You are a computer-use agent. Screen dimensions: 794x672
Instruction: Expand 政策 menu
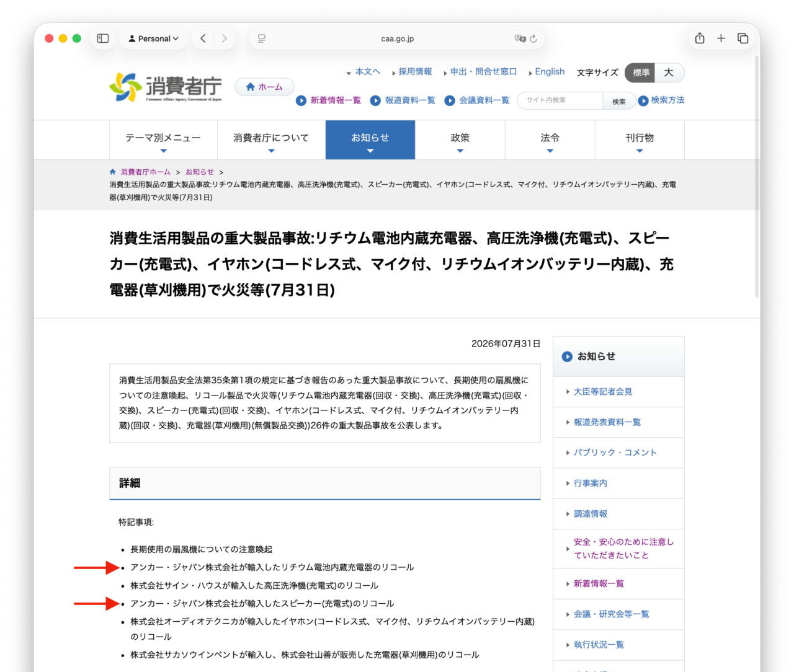click(x=460, y=139)
